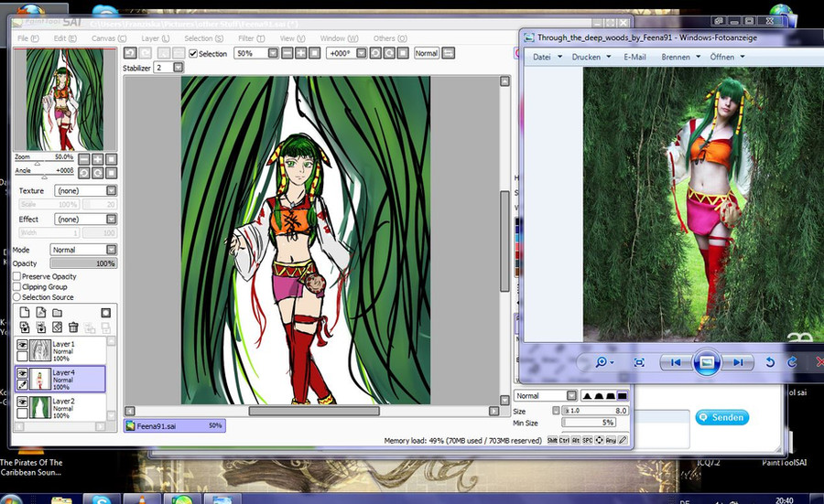This screenshot has height=504, width=824.
Task: Reset zoom with square button after 50% dropdown
Action: (314, 53)
